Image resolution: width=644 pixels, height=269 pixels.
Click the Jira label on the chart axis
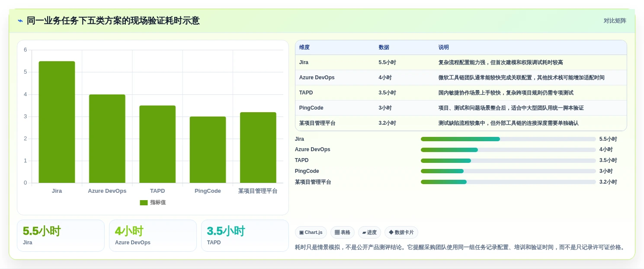(x=57, y=191)
